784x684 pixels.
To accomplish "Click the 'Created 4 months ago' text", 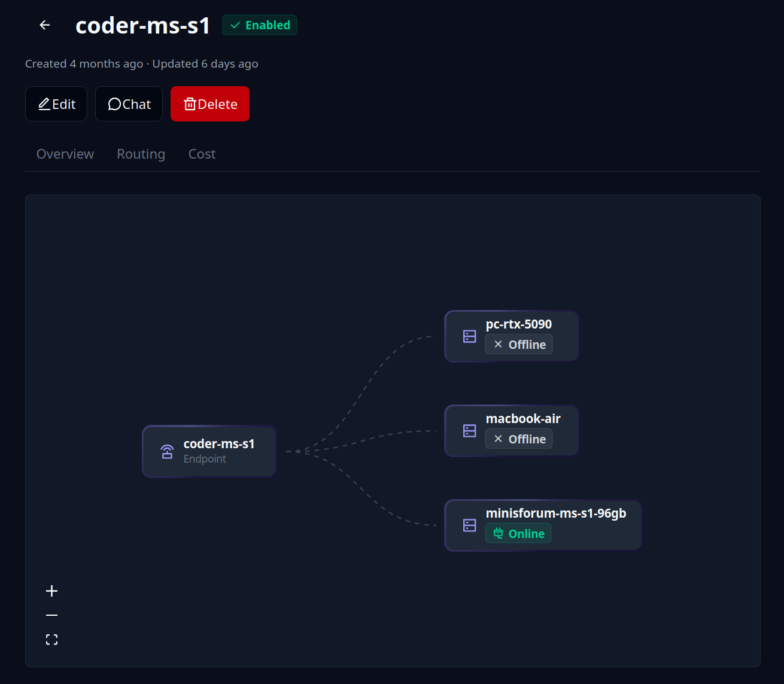I will [x=84, y=64].
